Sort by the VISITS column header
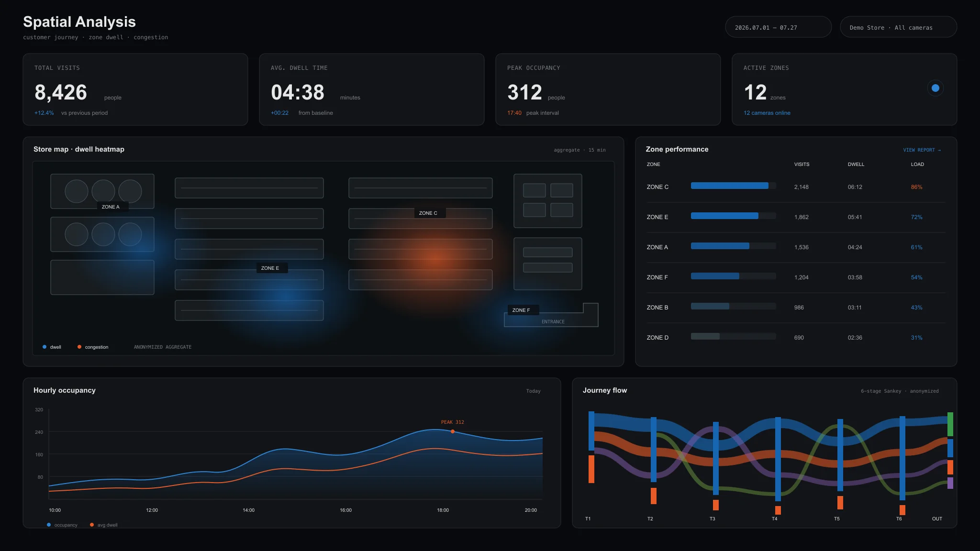The height and width of the screenshot is (551, 980). [802, 165]
